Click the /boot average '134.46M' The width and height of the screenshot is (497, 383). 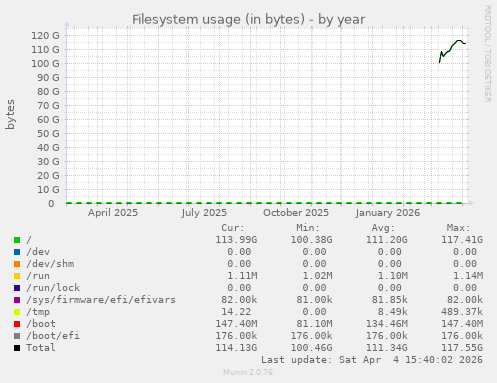pyautogui.click(x=387, y=324)
